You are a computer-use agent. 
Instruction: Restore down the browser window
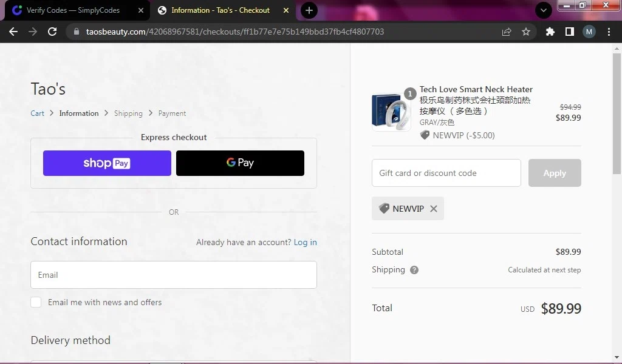[583, 5]
